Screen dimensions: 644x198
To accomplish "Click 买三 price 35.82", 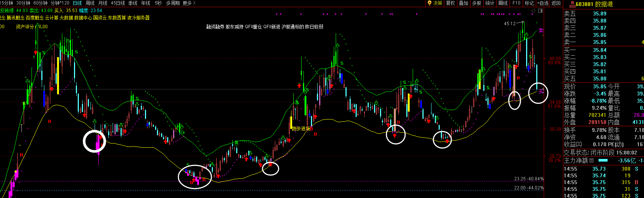I will pyautogui.click(x=600, y=64).
